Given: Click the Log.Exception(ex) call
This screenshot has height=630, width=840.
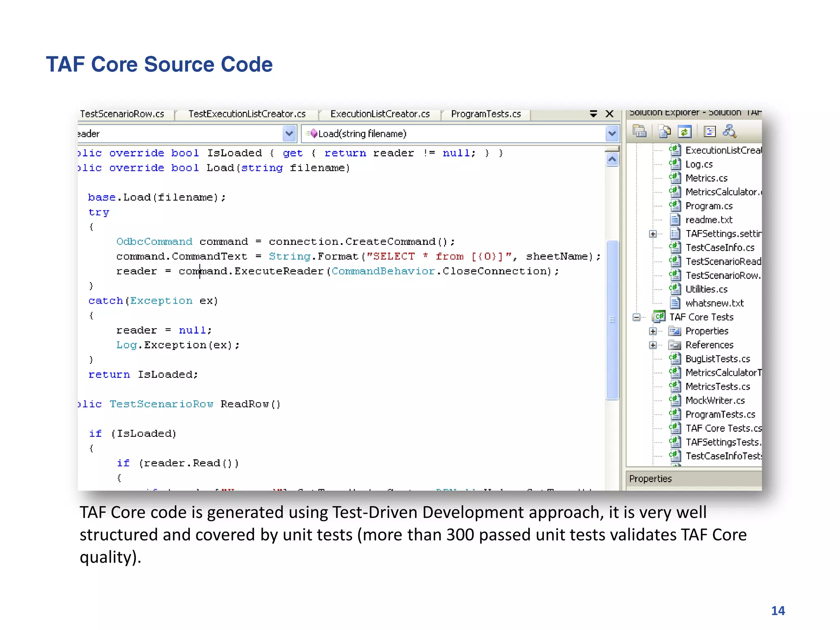Looking at the screenshot, I should point(178,345).
